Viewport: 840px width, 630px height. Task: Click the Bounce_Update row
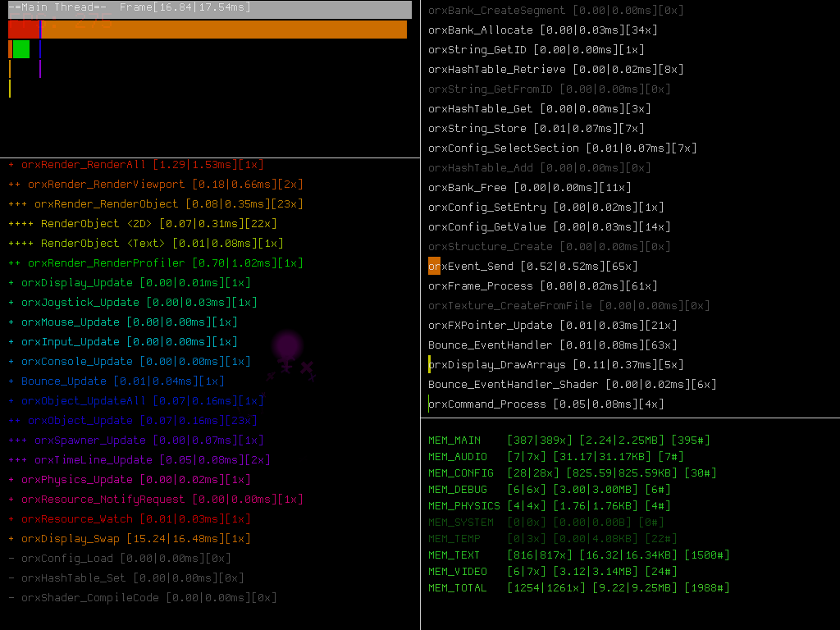click(116, 381)
